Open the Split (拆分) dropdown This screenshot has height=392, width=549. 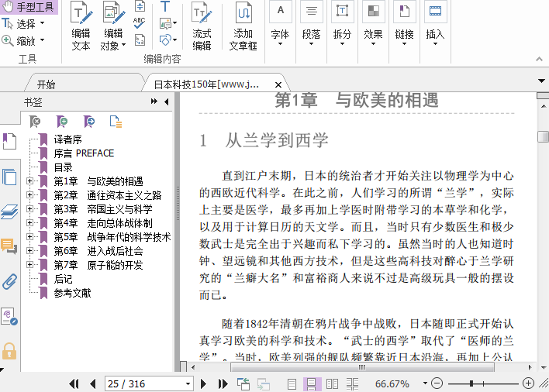(x=342, y=24)
